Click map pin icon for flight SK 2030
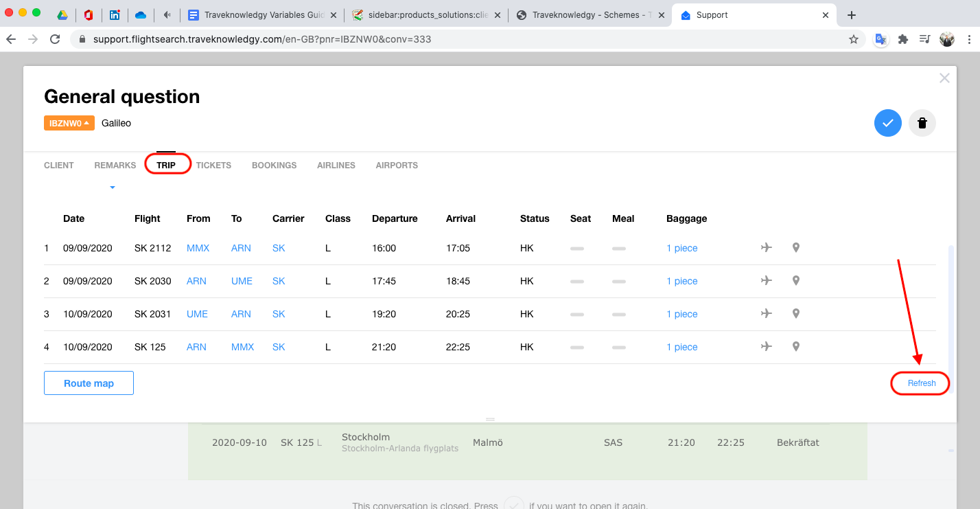The width and height of the screenshot is (980, 509). tap(795, 280)
